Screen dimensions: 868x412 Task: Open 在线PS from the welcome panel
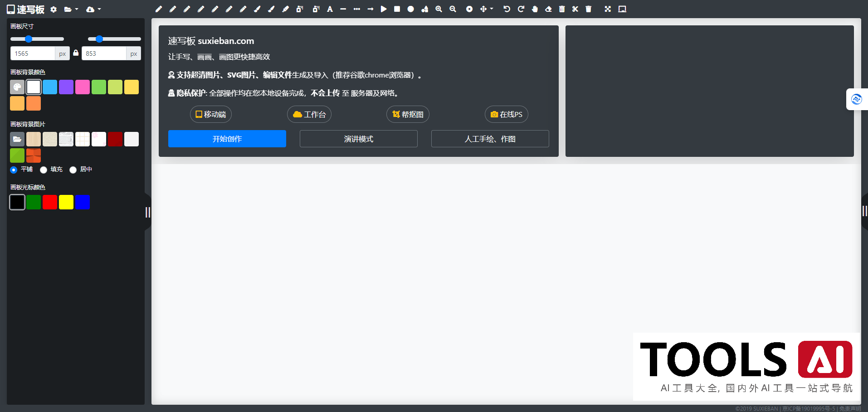coord(506,114)
